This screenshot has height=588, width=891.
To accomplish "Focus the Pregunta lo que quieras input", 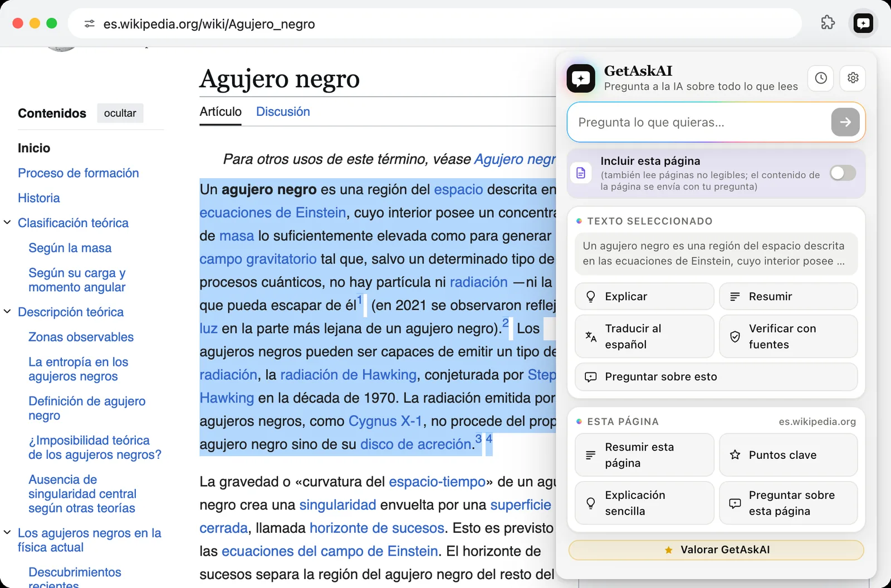I will [703, 122].
